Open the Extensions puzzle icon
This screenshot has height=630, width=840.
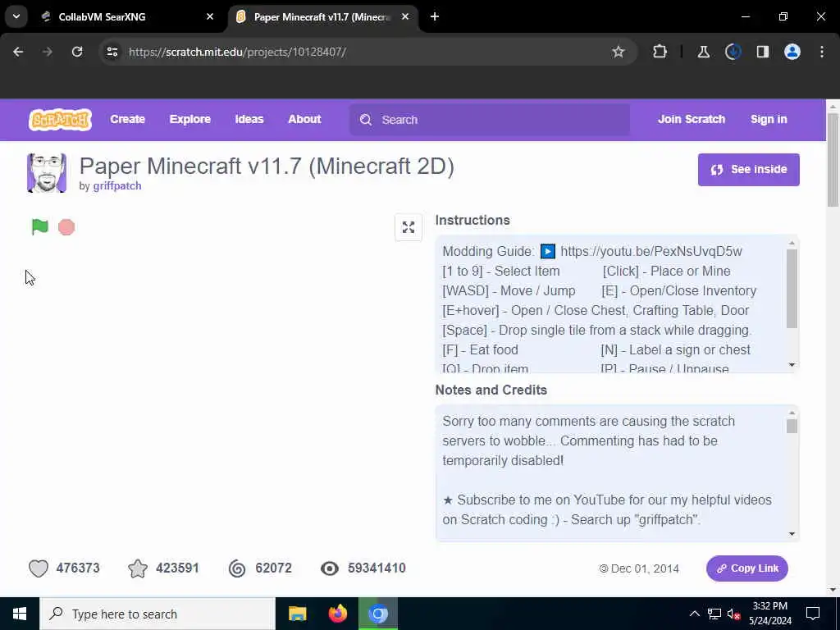(660, 52)
